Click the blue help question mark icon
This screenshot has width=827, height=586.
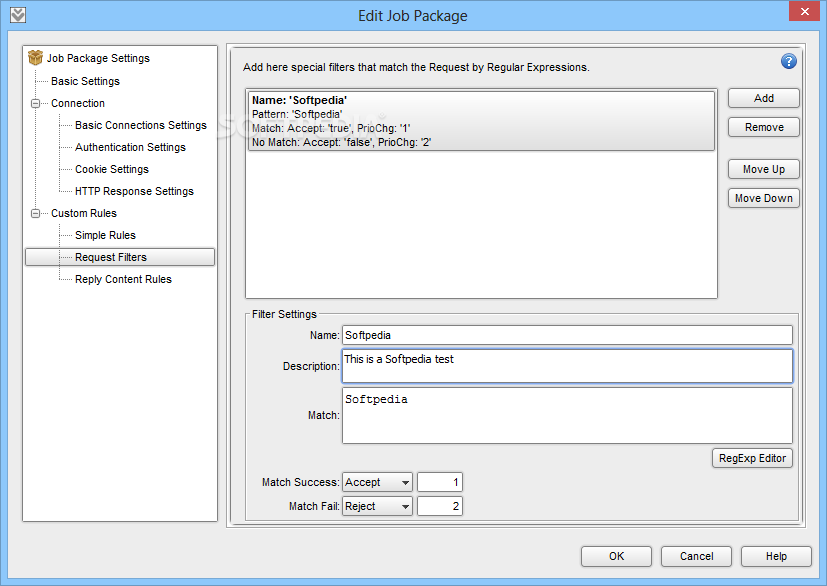pyautogui.click(x=788, y=61)
